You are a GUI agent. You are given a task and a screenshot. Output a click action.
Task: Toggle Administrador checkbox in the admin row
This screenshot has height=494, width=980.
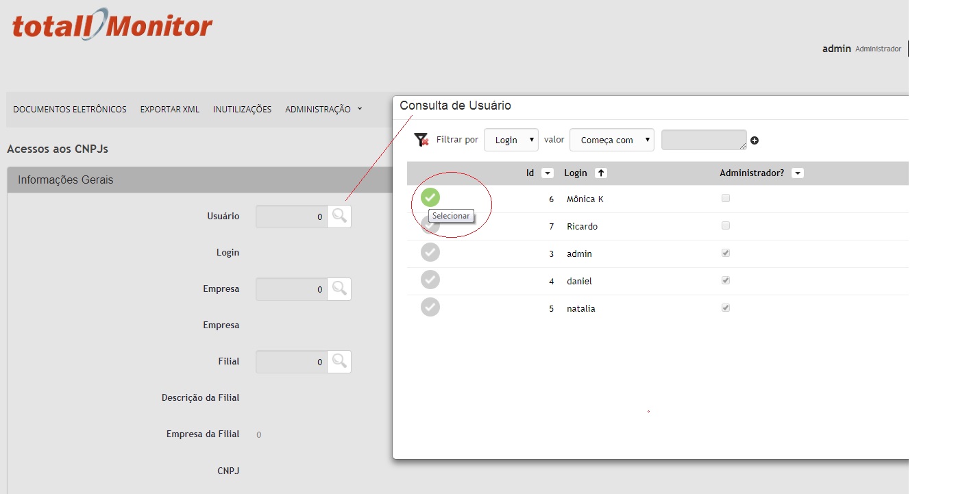click(726, 253)
